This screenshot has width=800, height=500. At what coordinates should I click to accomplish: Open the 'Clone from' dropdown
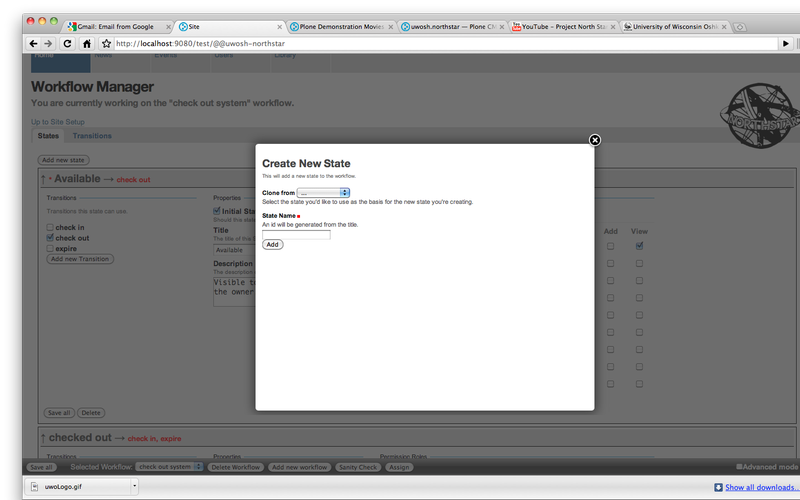click(x=323, y=192)
